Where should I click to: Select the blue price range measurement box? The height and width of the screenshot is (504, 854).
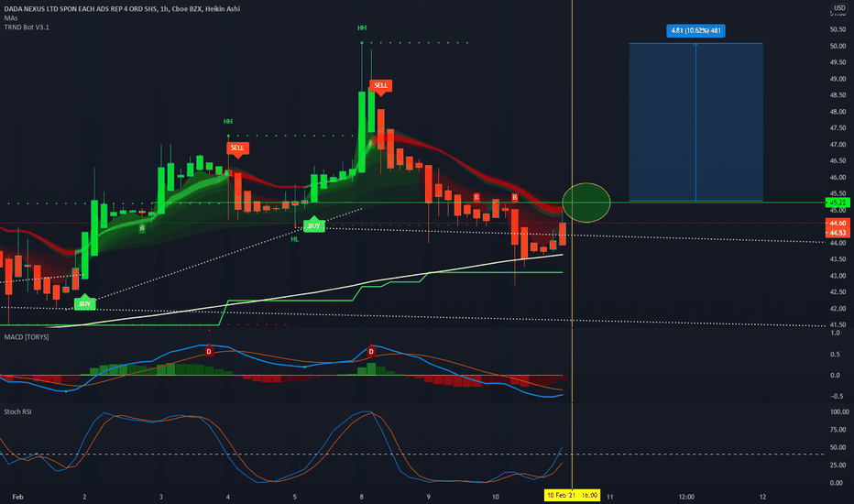click(x=695, y=123)
